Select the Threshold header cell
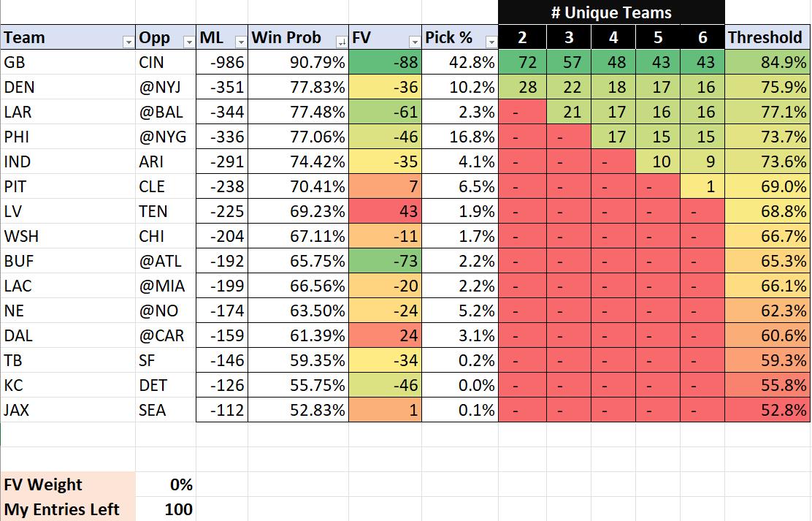This screenshot has width=812, height=521. click(767, 38)
